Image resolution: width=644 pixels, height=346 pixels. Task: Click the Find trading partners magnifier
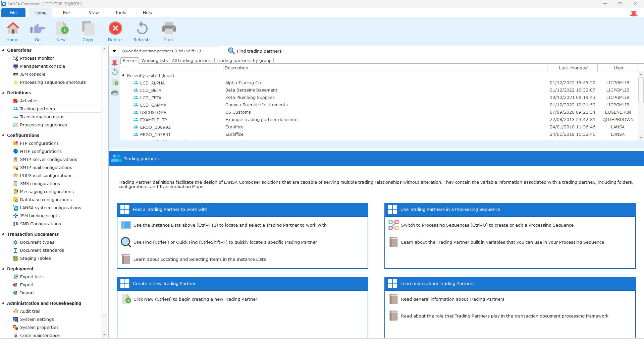(x=231, y=51)
